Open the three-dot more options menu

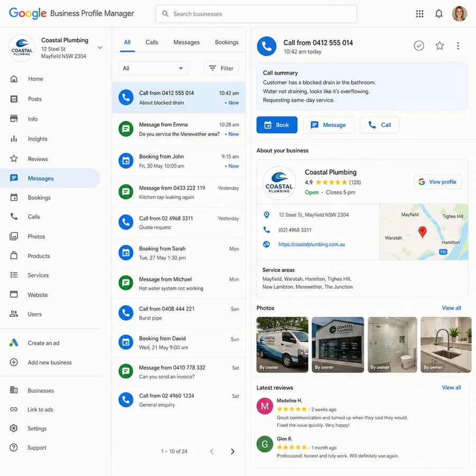[x=458, y=46]
